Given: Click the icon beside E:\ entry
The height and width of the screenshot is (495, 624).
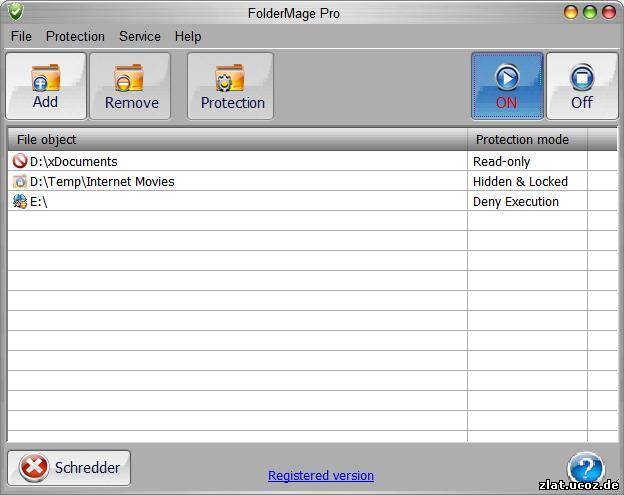Looking at the screenshot, I should tap(20, 201).
